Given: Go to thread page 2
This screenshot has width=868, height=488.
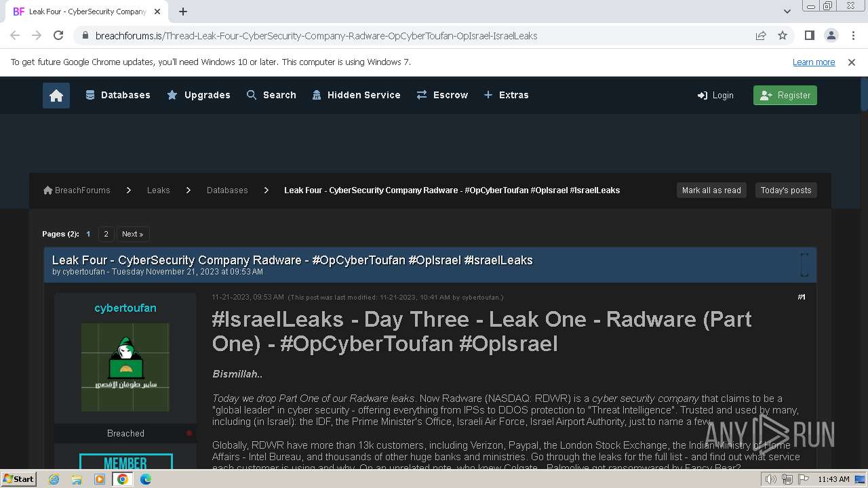Looking at the screenshot, I should click(x=106, y=234).
